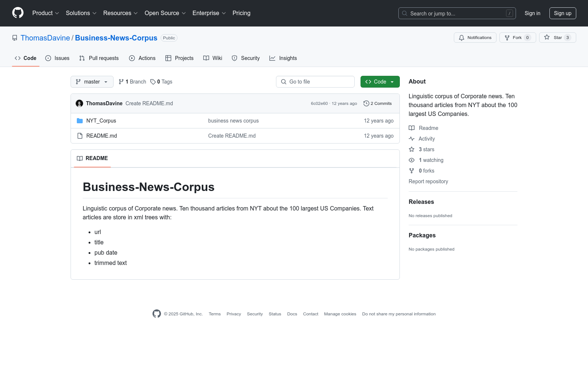Screen dimensions: 588x368
Task: Click the Manage cookies footer link
Action: point(340,314)
